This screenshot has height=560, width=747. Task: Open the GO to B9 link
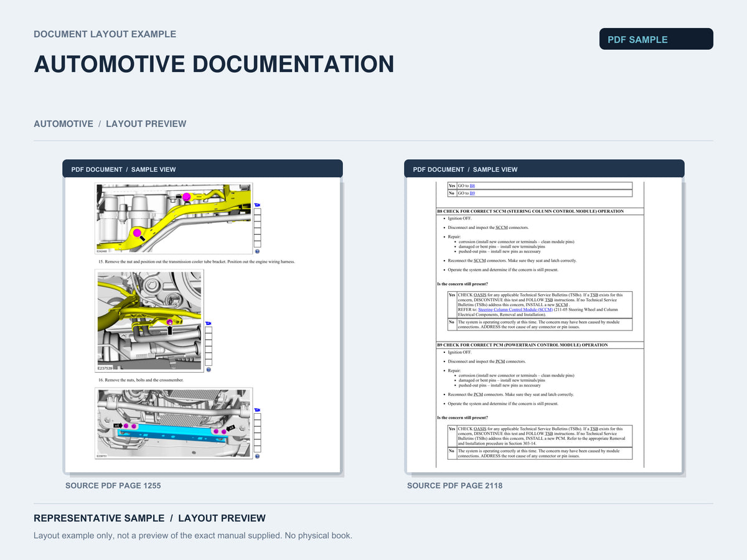(472, 194)
